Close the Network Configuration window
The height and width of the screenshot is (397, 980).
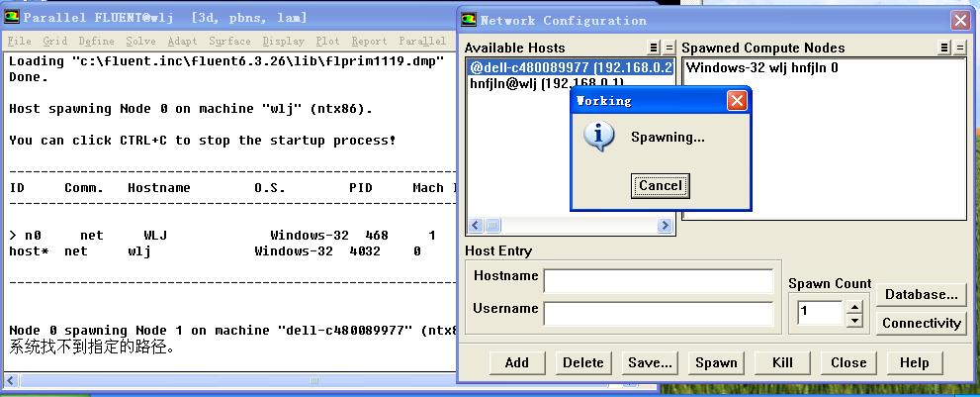[959, 20]
